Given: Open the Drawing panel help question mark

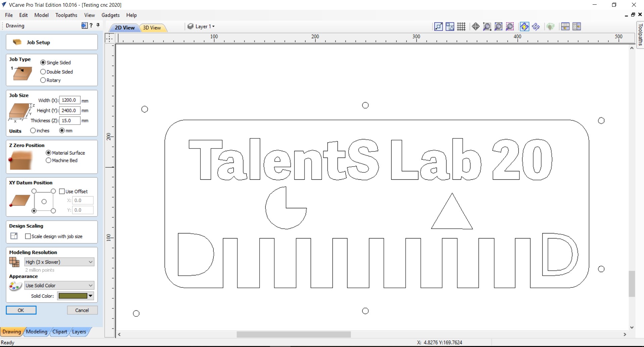Looking at the screenshot, I should click(x=91, y=26).
